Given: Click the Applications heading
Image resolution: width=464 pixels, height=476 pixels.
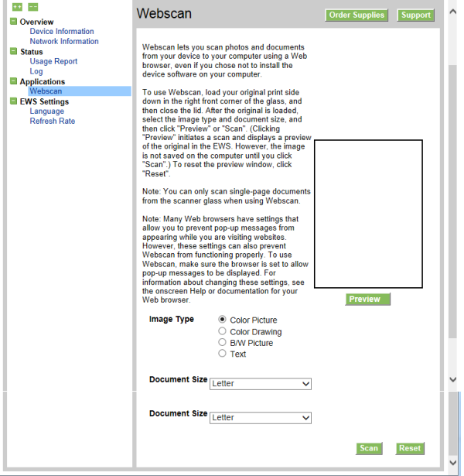Looking at the screenshot, I should 43,82.
